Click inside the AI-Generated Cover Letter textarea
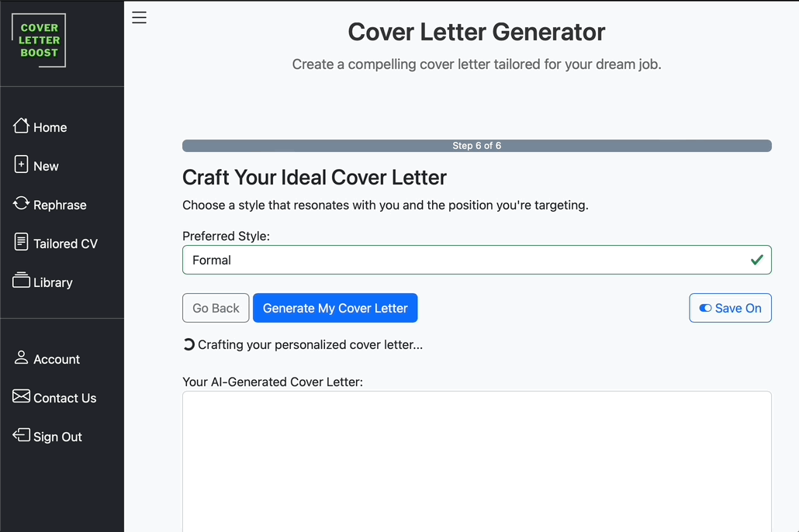This screenshot has height=532, width=799. pyautogui.click(x=477, y=461)
